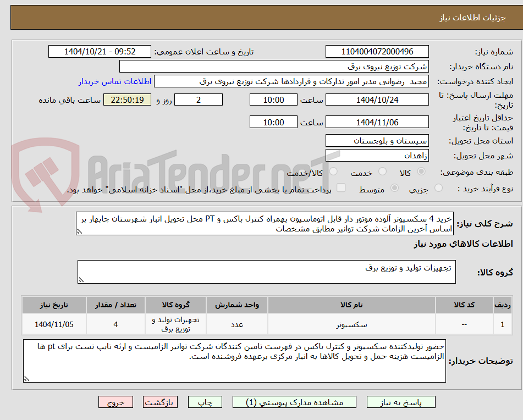523x420 pixels.
Task: Select the جزیی purchase type radio button
Action: click(x=438, y=188)
